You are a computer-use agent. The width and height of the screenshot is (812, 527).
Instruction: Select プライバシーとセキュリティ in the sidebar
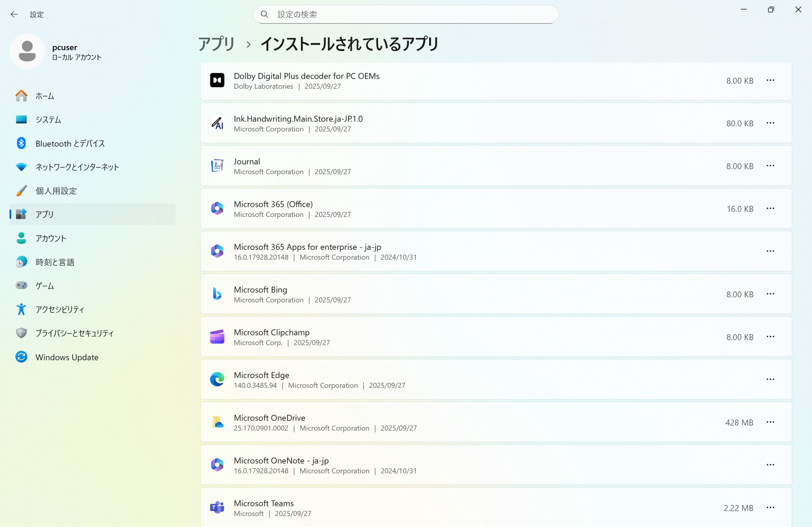pos(74,333)
